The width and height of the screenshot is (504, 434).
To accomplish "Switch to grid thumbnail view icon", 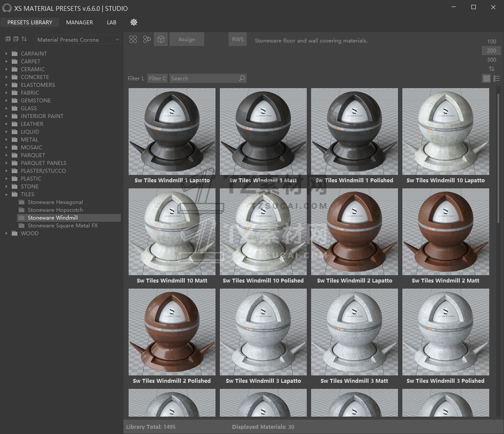I will (x=486, y=78).
